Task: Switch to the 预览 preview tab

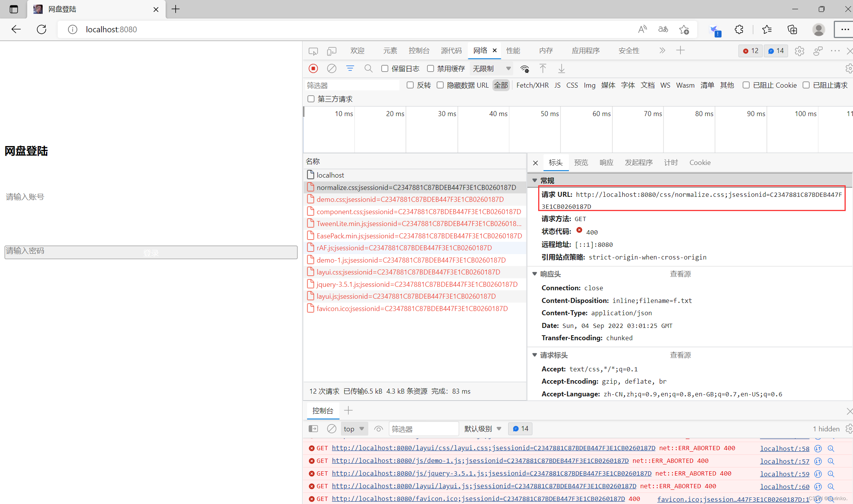Action: click(581, 163)
